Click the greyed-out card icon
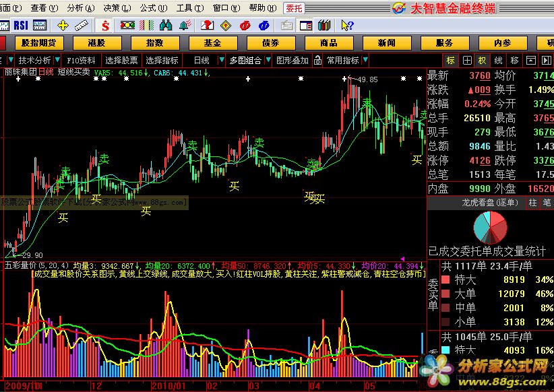Screen dimensions: 554x392 (287, 25)
